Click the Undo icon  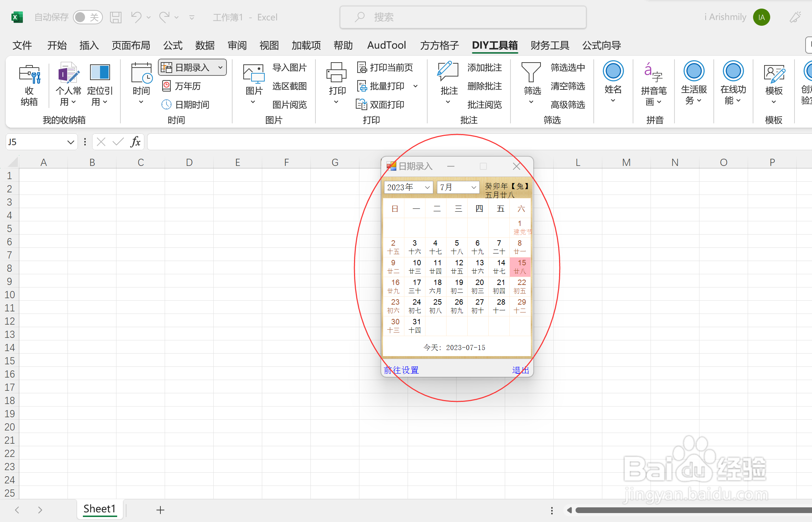[x=136, y=17]
